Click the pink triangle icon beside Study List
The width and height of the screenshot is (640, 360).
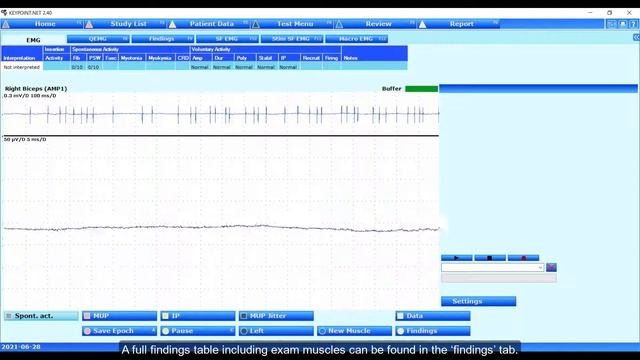(x=89, y=24)
